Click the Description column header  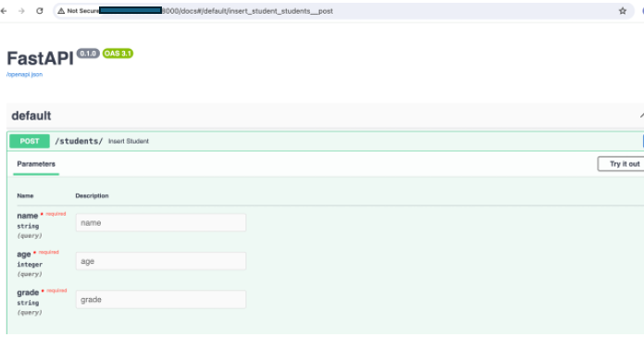[x=92, y=195]
